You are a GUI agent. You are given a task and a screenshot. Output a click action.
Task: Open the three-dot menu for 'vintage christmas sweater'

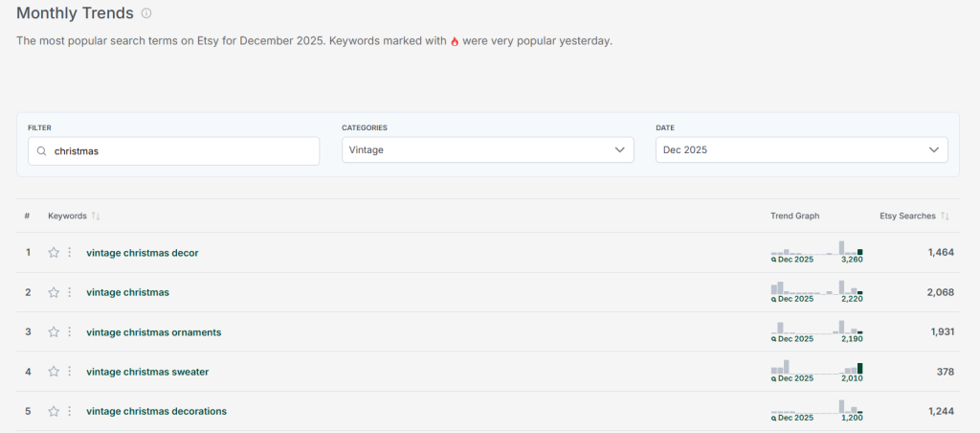pos(69,372)
